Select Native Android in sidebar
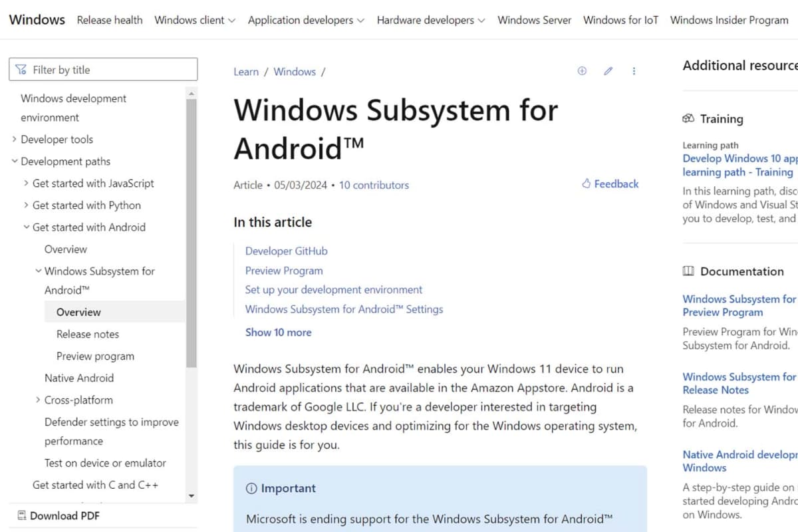This screenshot has height=532, width=798. pos(79,378)
